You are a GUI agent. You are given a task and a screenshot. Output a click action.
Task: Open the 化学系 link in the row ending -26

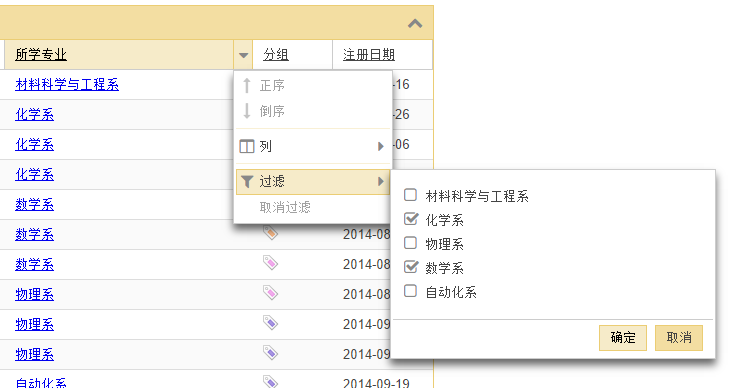[35, 115]
